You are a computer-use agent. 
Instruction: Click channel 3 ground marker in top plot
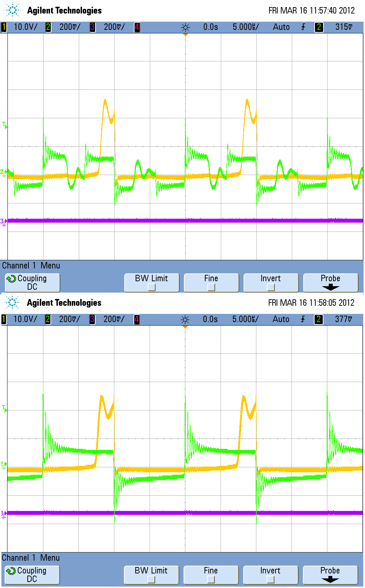pos(4,222)
